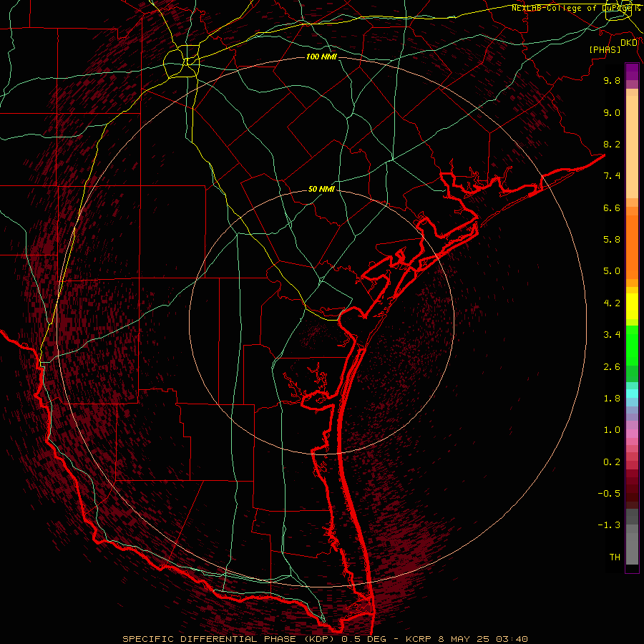644x644 pixels.
Task: Click the "6.6" scale value
Action: pyautogui.click(x=612, y=208)
